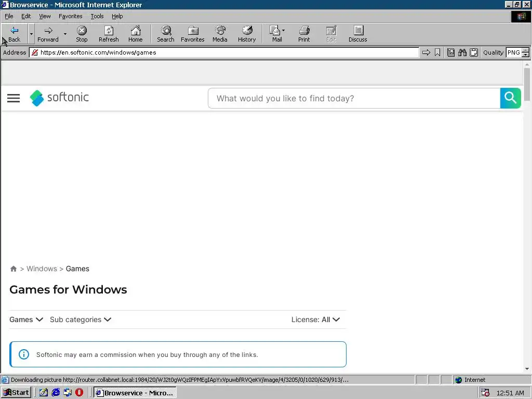Click the show desktop quick launch icon

[44, 393]
